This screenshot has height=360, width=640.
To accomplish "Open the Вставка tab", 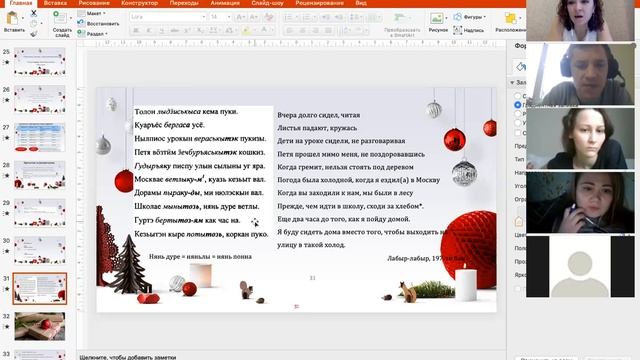I will click(x=55, y=3).
